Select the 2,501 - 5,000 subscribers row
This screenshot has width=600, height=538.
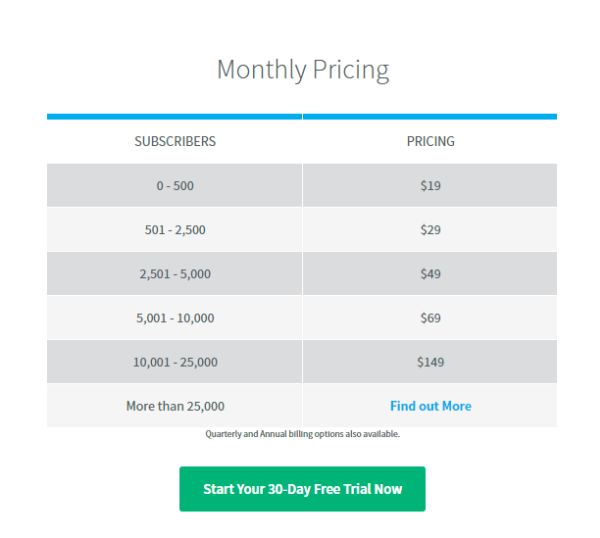[302, 274]
